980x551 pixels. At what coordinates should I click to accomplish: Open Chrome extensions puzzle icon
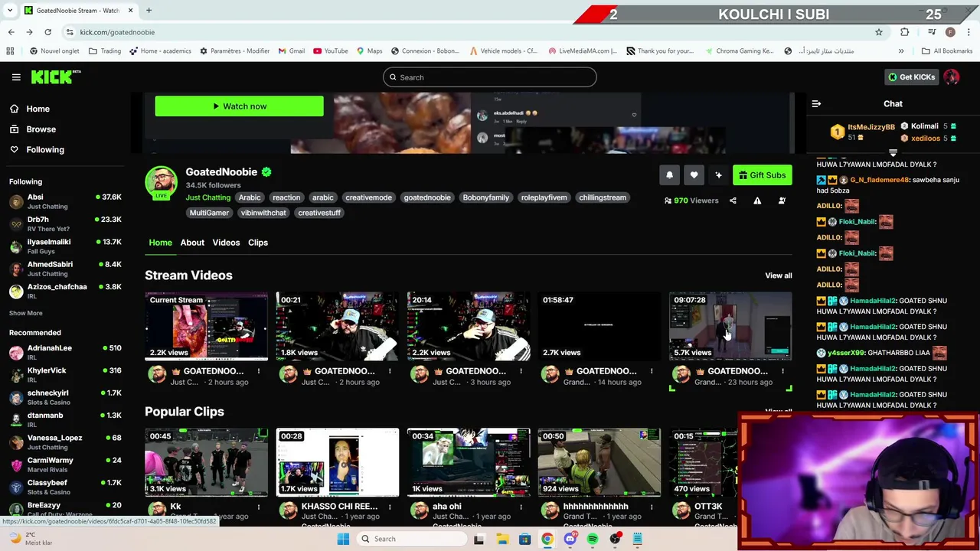pos(905,32)
